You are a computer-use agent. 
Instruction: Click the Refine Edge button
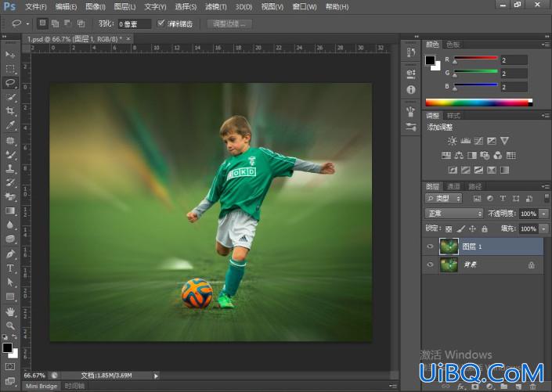[229, 23]
